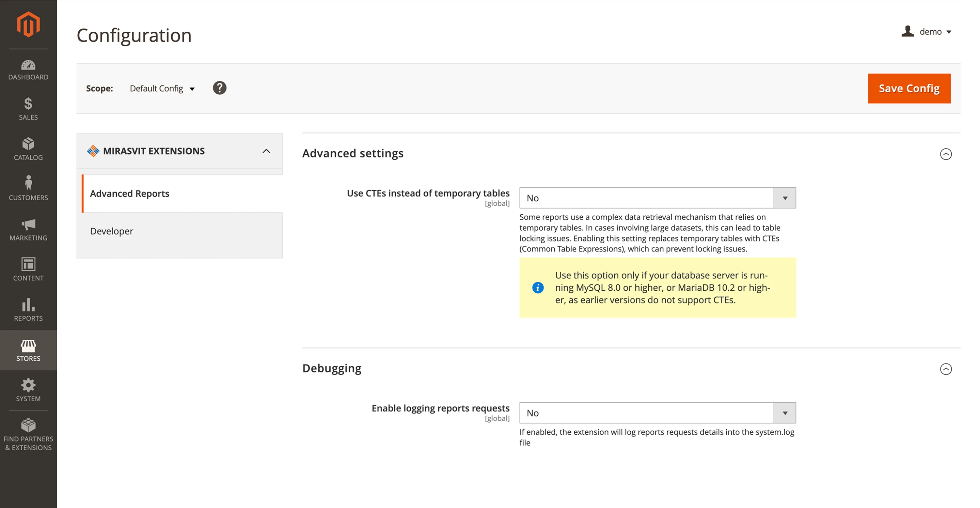Click the Customers sidebar icon

28,188
